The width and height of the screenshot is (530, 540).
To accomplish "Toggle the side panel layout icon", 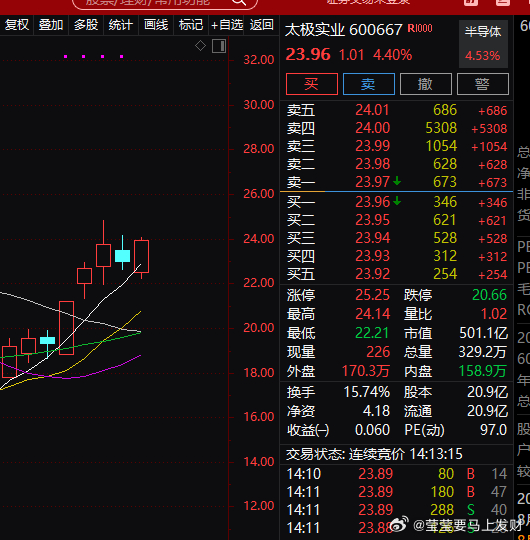I will [x=219, y=46].
